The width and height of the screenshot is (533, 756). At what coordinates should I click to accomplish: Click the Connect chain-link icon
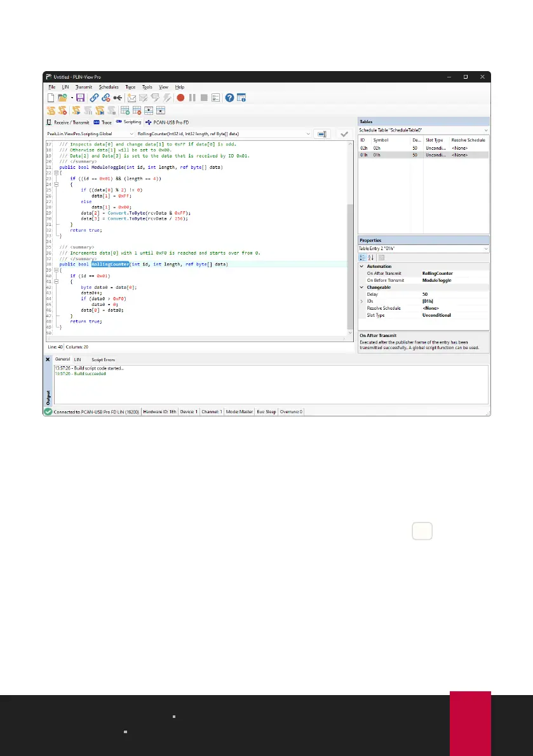pyautogui.click(x=94, y=98)
